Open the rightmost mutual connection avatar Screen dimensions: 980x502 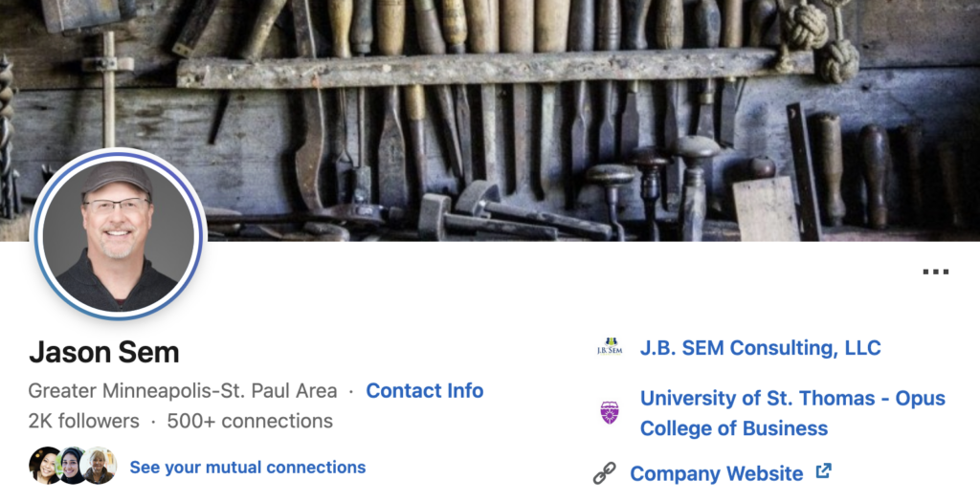[99, 466]
